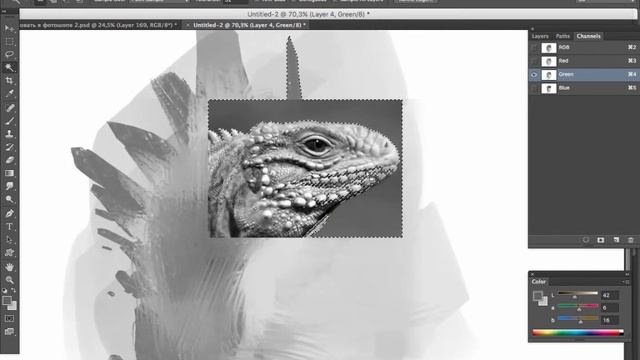
Task: Select the Clone Stamp tool
Action: click(x=9, y=134)
